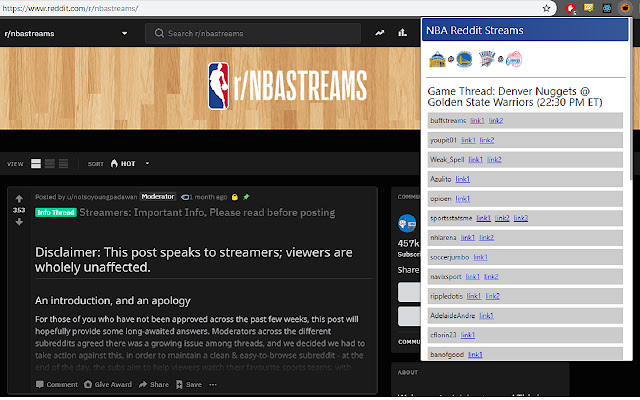This screenshot has width=640, height=400.
Task: Open nhlarena link2
Action: pos(486,238)
